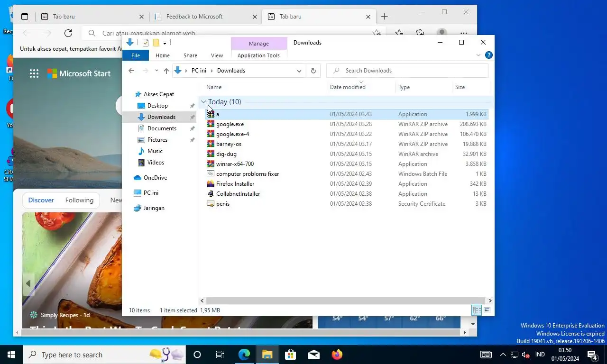Click the Properties quick access toolbar icon

146,43
